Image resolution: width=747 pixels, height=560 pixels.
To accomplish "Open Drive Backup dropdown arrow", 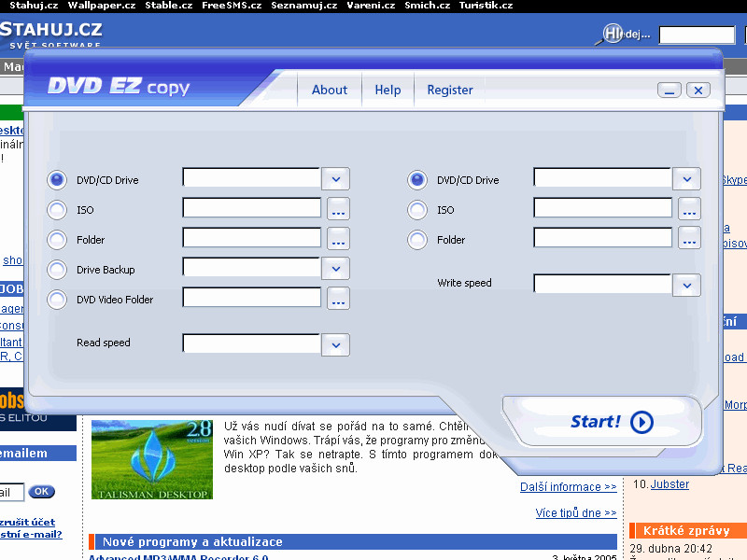I will pyautogui.click(x=336, y=269).
